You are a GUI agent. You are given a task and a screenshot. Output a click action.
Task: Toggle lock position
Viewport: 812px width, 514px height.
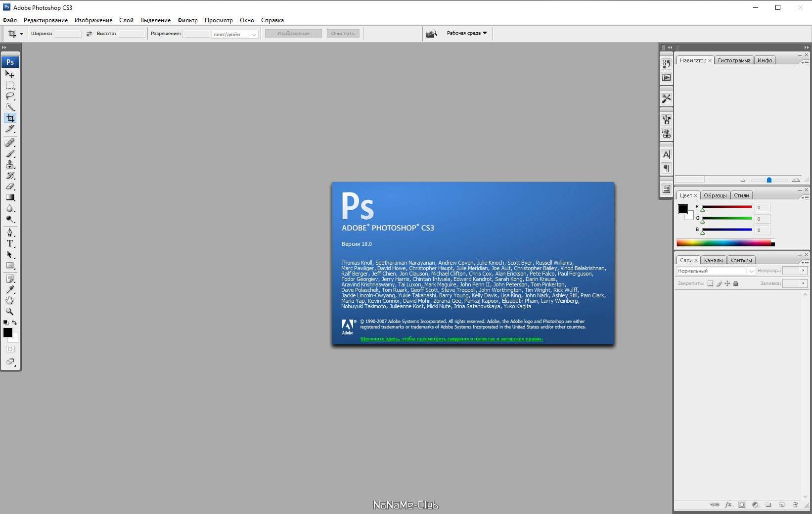coord(727,283)
